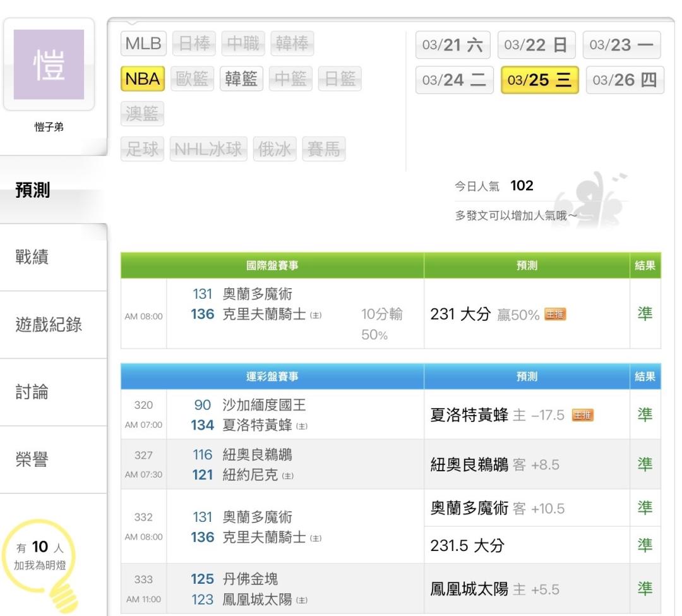Viewport: 682px width, 616px height.
Task: Open the 愷 user avatar thumbnail
Action: coord(49,64)
